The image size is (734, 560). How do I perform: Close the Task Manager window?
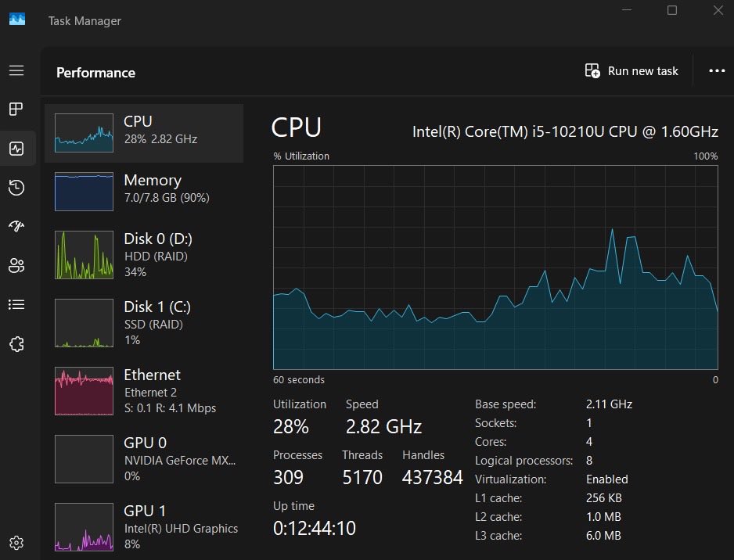pyautogui.click(x=718, y=10)
